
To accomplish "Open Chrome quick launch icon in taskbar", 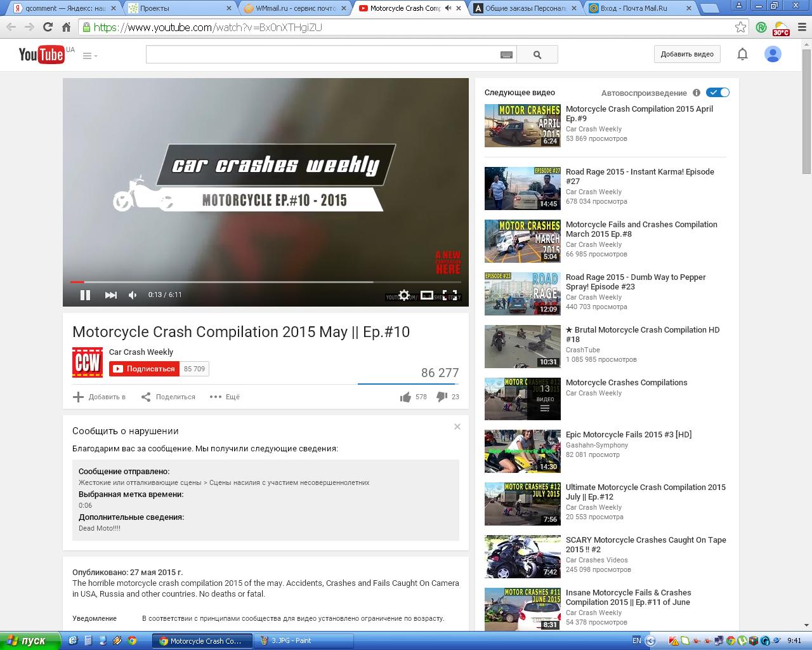I will (x=132, y=640).
